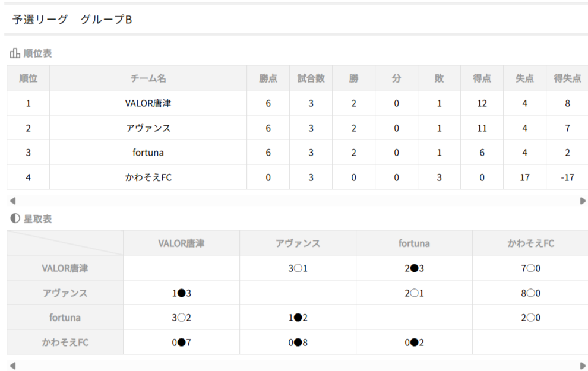Select アヴァンス team name in standings
The image size is (588, 371).
[x=148, y=128]
